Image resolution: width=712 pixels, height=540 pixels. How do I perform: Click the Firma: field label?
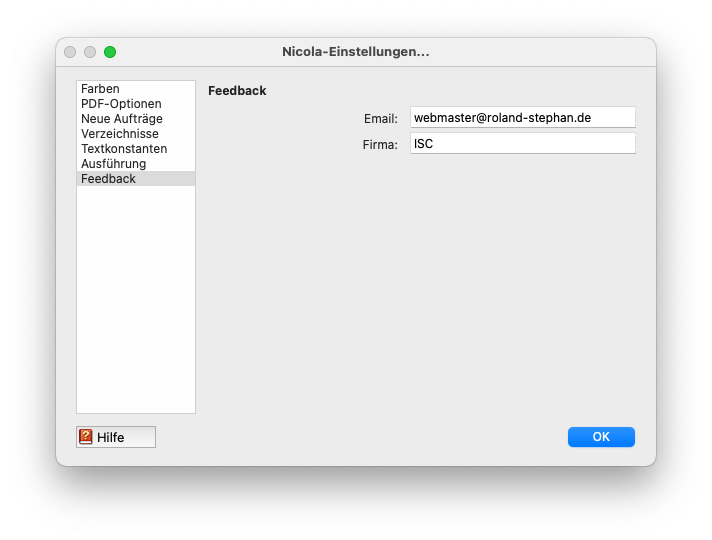pos(380,145)
